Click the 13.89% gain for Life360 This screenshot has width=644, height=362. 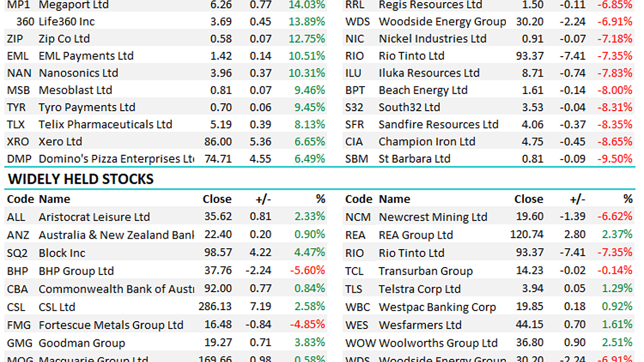coord(307,22)
